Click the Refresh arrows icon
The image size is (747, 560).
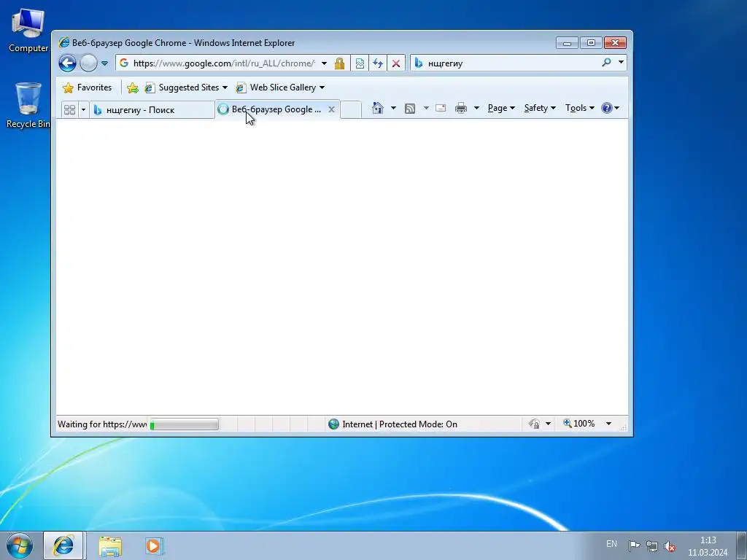coord(378,63)
